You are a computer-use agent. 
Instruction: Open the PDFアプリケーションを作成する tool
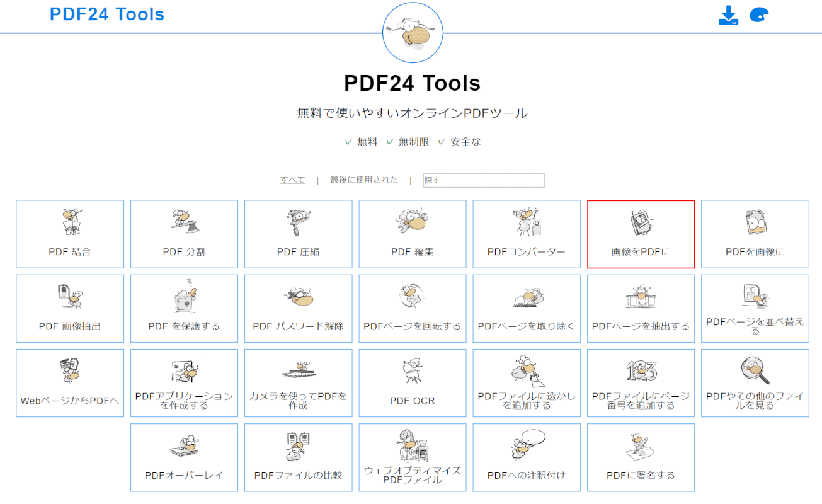pos(184,383)
